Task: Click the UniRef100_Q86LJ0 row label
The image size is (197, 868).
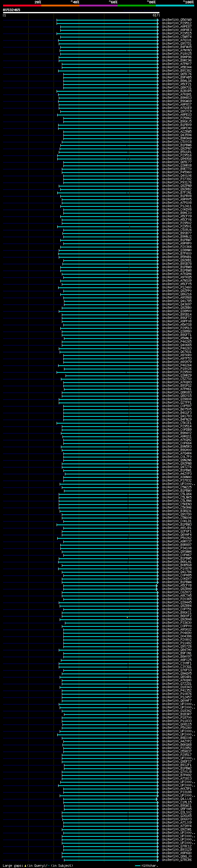Action: click(x=177, y=856)
